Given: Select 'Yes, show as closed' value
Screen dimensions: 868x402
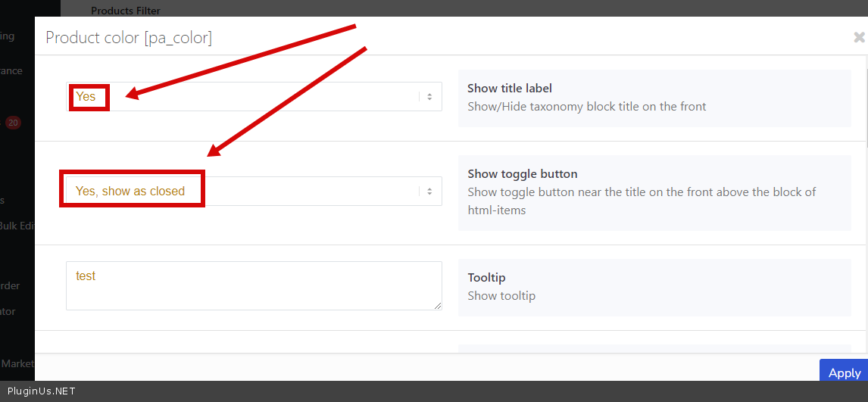Looking at the screenshot, I should point(130,192).
